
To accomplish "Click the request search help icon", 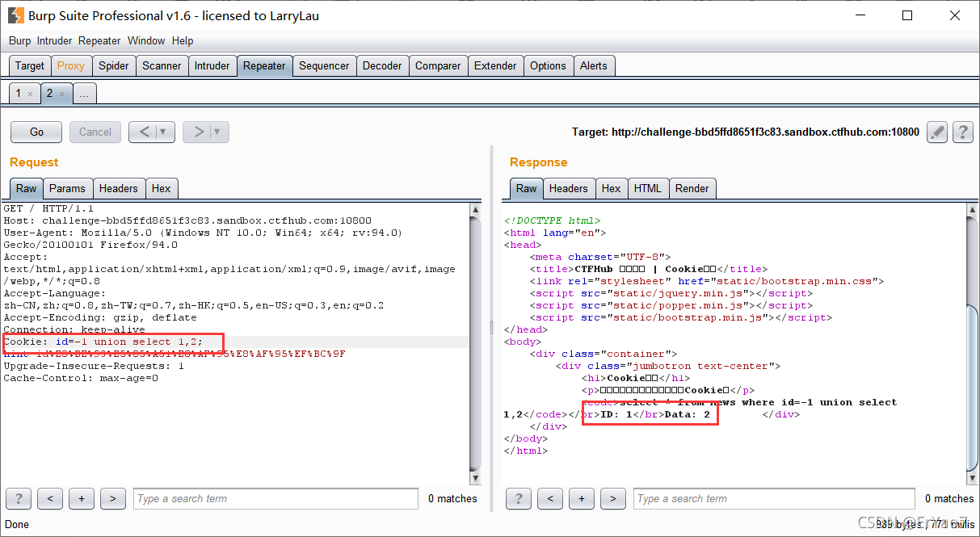I will (19, 498).
